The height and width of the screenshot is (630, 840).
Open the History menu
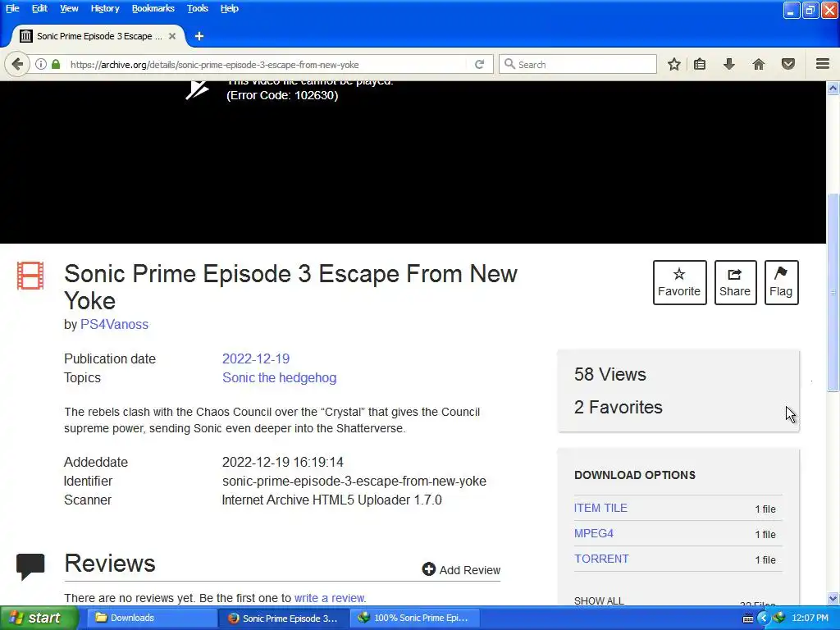point(104,8)
